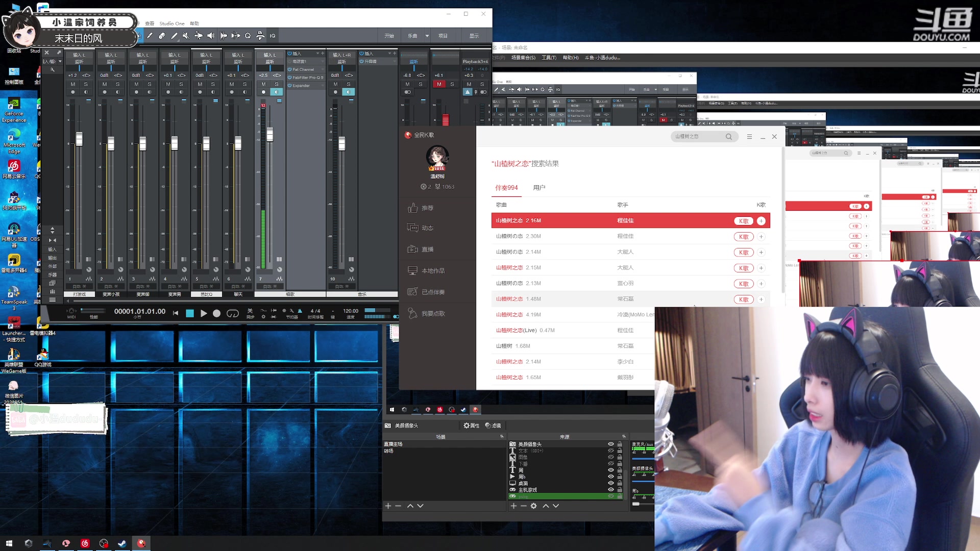Unmute the red muted Playback channel
This screenshot has height=551, width=980.
[x=439, y=84]
